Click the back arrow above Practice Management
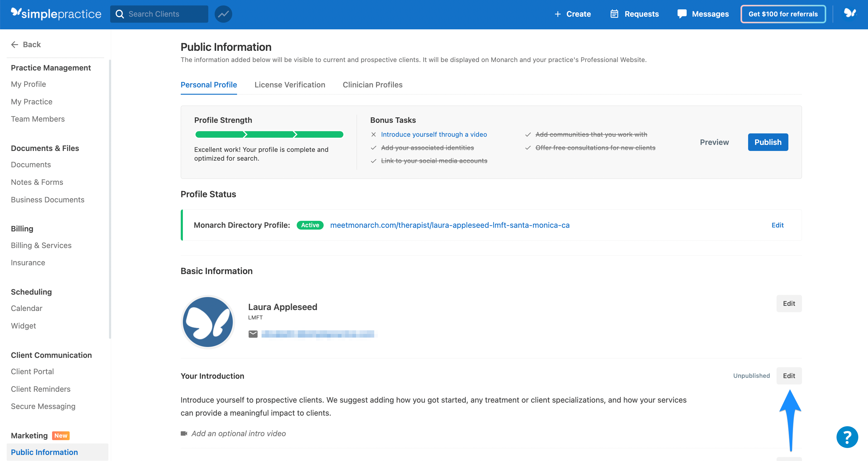 pos(15,44)
